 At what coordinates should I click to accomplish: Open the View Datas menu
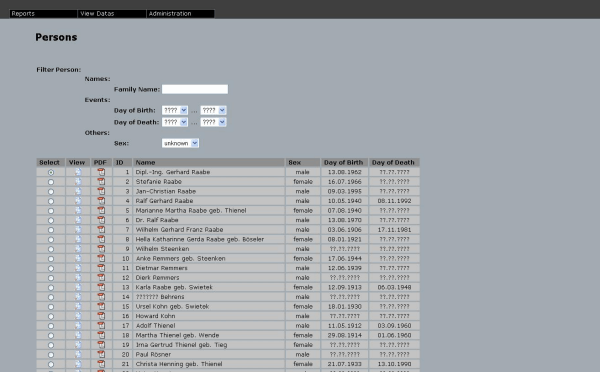pyautogui.click(x=112, y=13)
